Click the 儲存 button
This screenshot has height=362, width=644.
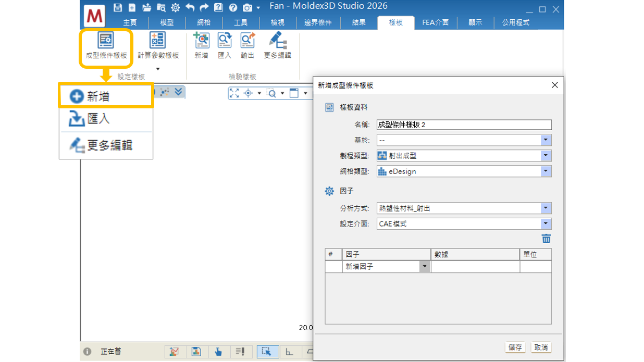pos(515,347)
